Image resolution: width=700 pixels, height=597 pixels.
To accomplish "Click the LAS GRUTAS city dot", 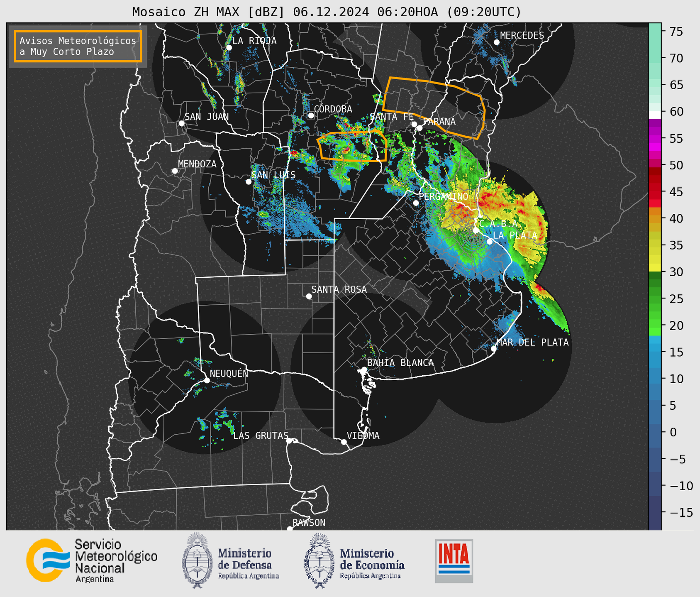I will pyautogui.click(x=289, y=441).
